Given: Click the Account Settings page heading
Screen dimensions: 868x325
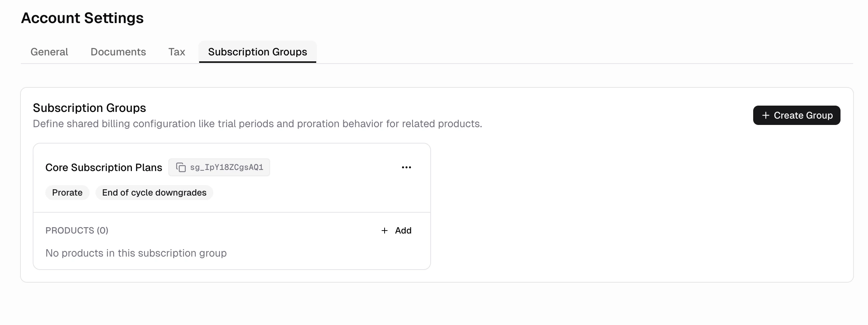Looking at the screenshot, I should [x=82, y=17].
